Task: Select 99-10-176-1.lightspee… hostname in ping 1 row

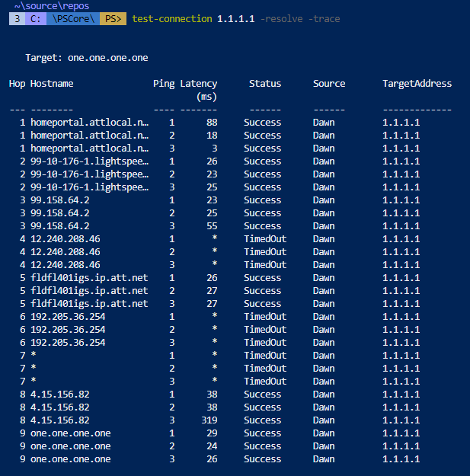Action: click(90, 161)
